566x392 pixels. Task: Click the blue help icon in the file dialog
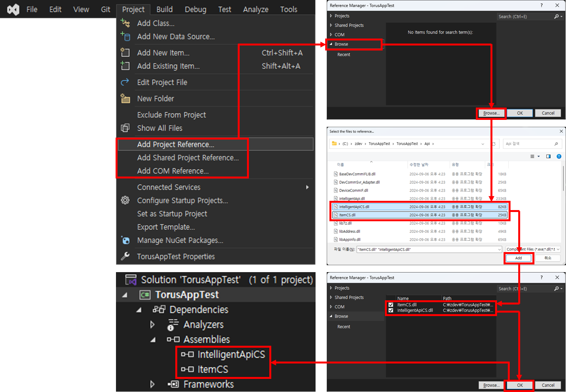(x=559, y=156)
